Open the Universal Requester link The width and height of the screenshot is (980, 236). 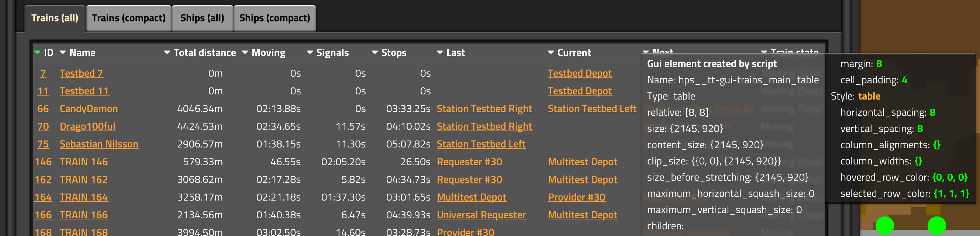[481, 215]
